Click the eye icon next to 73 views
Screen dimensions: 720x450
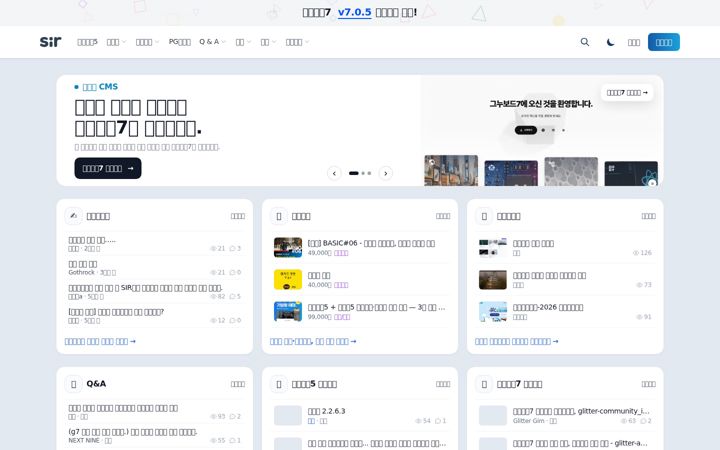pyautogui.click(x=639, y=285)
